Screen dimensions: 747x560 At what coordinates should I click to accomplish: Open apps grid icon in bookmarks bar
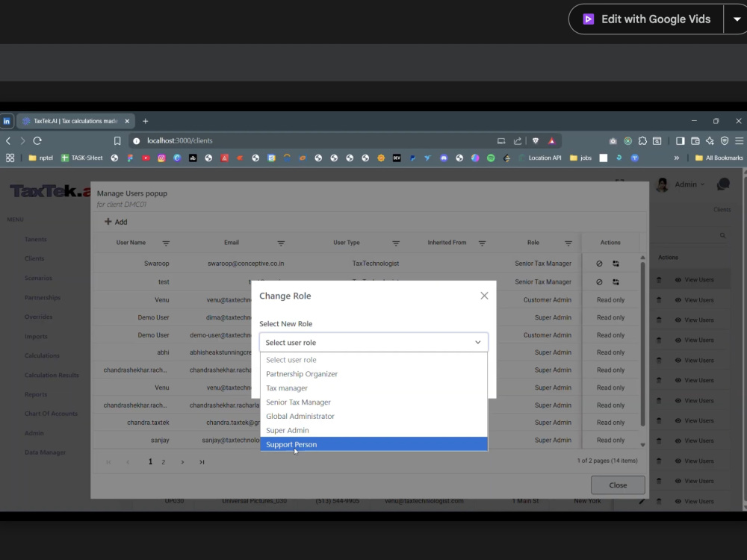(10, 158)
